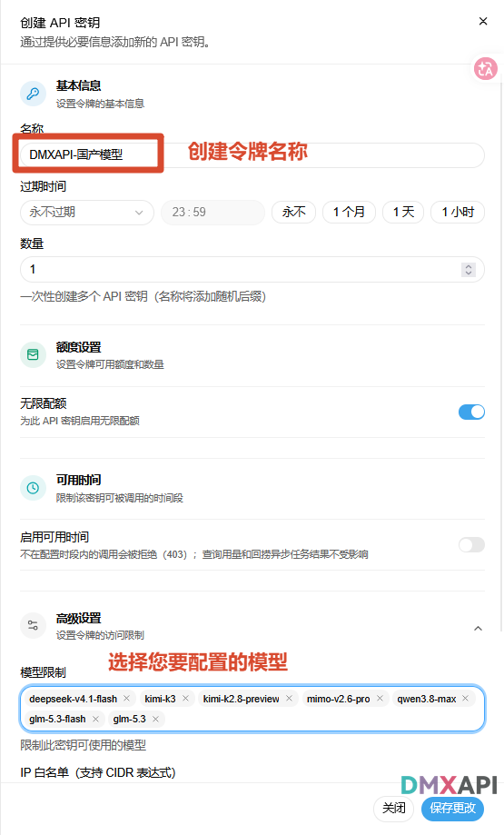Click the IP 白名单 label text
The image size is (504, 835).
(98, 772)
